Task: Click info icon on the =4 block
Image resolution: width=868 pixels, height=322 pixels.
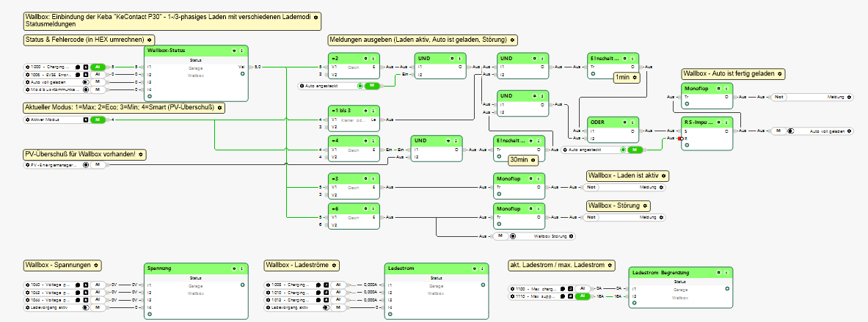Action: (373, 141)
